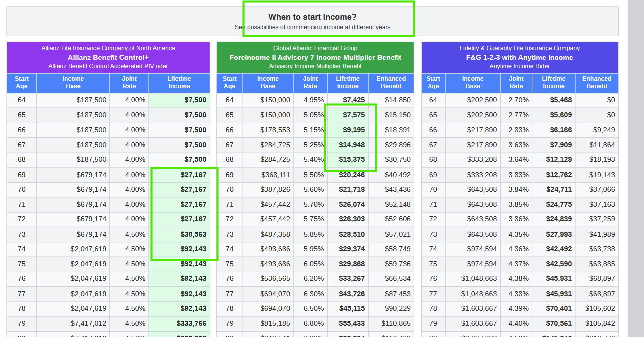644x337 pixels.
Task: Select lifetime income $20,246 at age 69
Action: pyautogui.click(x=352, y=175)
